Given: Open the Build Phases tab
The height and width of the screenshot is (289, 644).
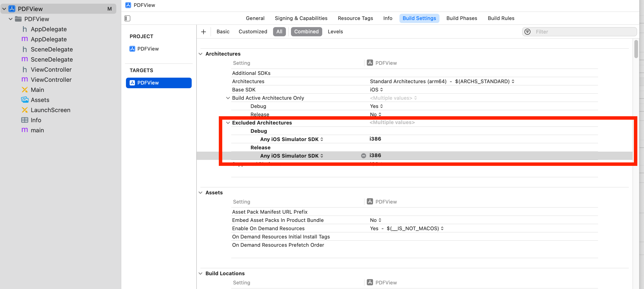Looking at the screenshot, I should [462, 18].
